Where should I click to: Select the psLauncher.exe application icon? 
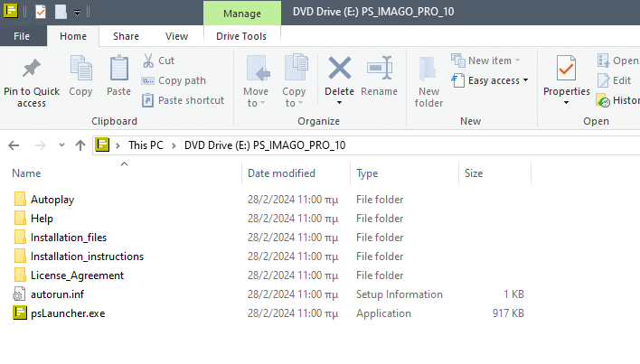click(20, 313)
